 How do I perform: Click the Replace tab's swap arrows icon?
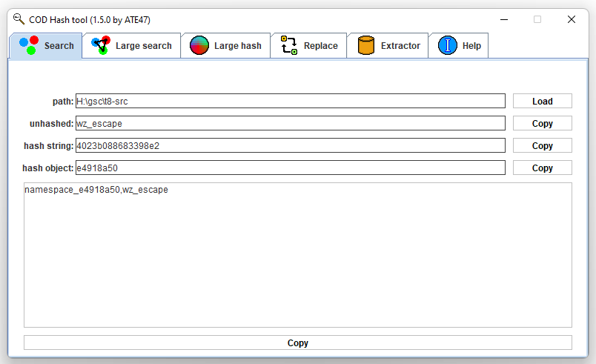pos(289,45)
